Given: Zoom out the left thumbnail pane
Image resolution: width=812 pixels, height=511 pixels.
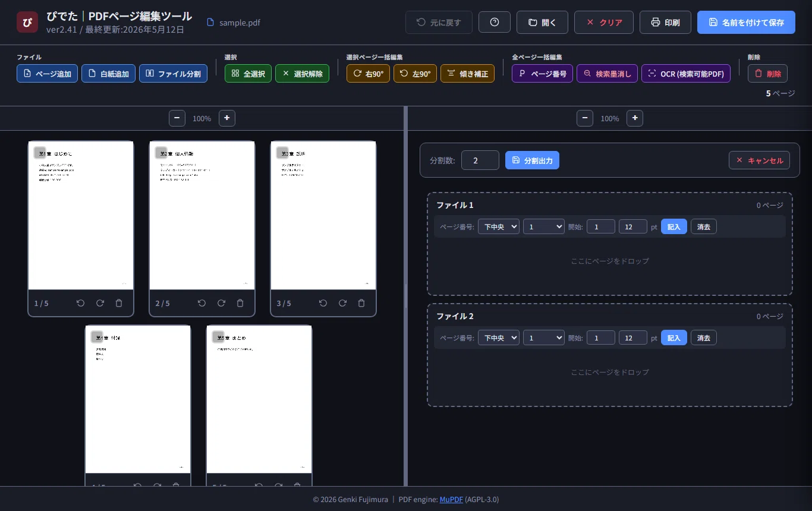Looking at the screenshot, I should pos(177,118).
